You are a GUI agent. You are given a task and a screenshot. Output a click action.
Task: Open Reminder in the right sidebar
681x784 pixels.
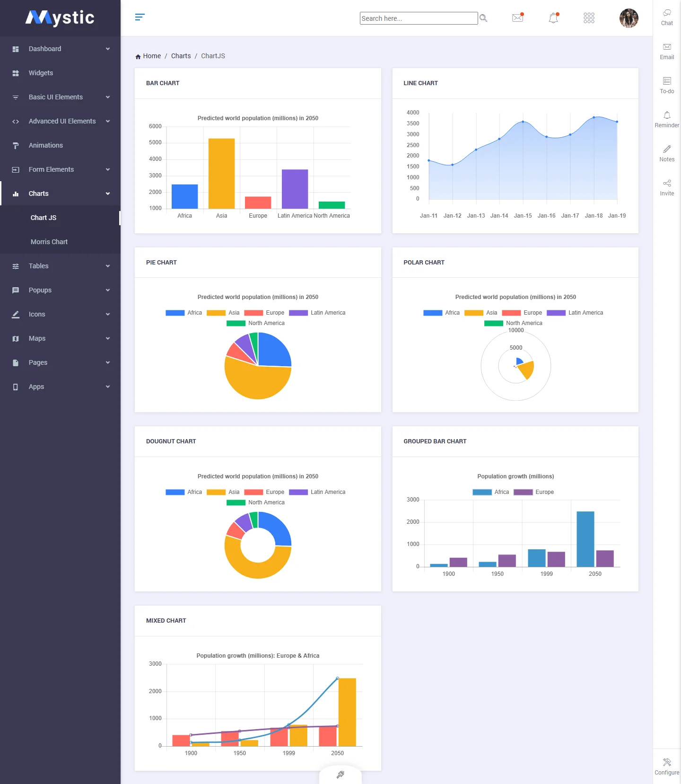coord(667,119)
